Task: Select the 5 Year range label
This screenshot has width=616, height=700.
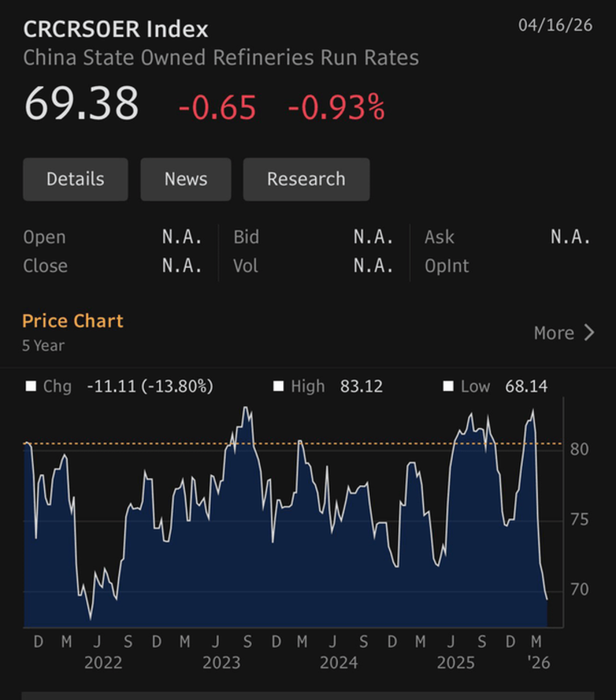Action: click(43, 346)
